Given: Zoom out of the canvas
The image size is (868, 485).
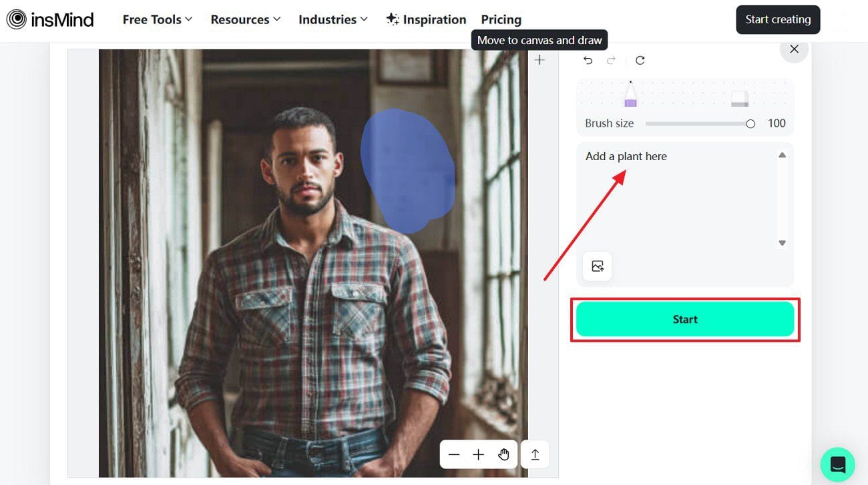Looking at the screenshot, I should [x=454, y=455].
